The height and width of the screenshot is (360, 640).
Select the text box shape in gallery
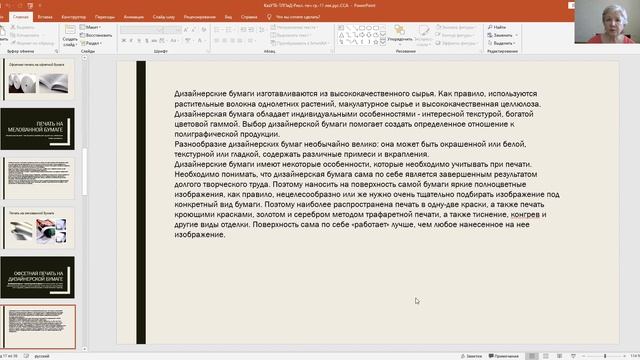tap(341, 28)
